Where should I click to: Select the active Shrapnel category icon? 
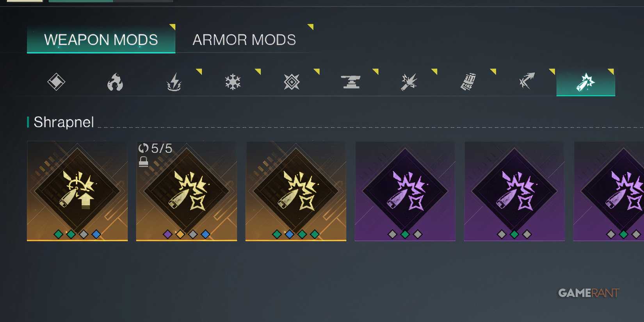[x=586, y=82]
